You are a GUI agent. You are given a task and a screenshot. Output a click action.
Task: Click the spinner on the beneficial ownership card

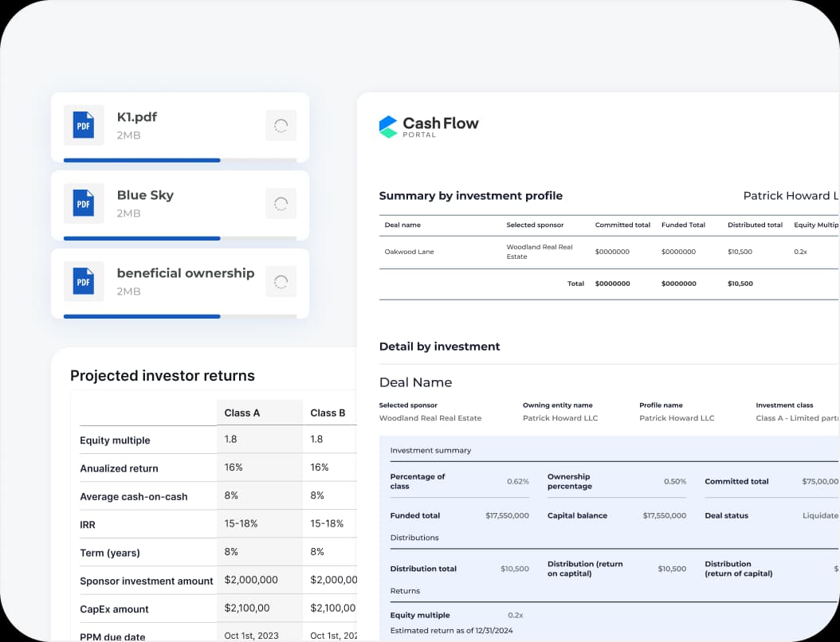(281, 281)
